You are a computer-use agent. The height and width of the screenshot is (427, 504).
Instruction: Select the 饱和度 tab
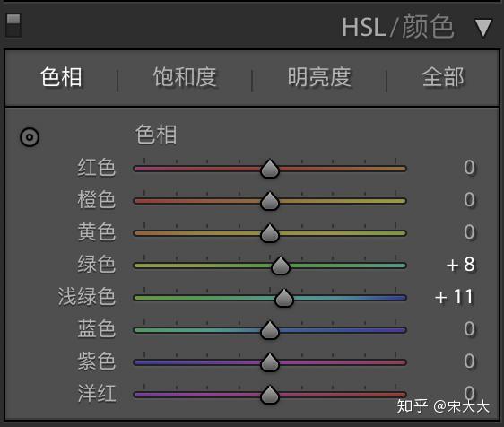[x=185, y=77]
